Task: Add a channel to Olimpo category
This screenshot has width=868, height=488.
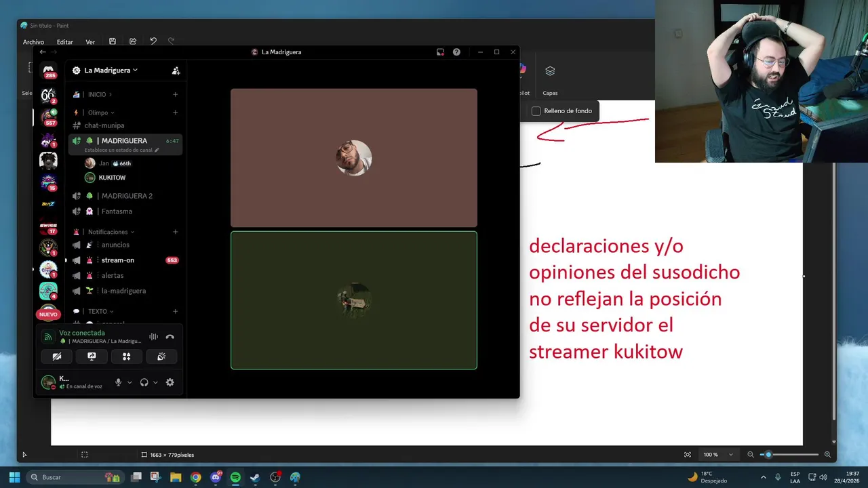Action: 175,113
